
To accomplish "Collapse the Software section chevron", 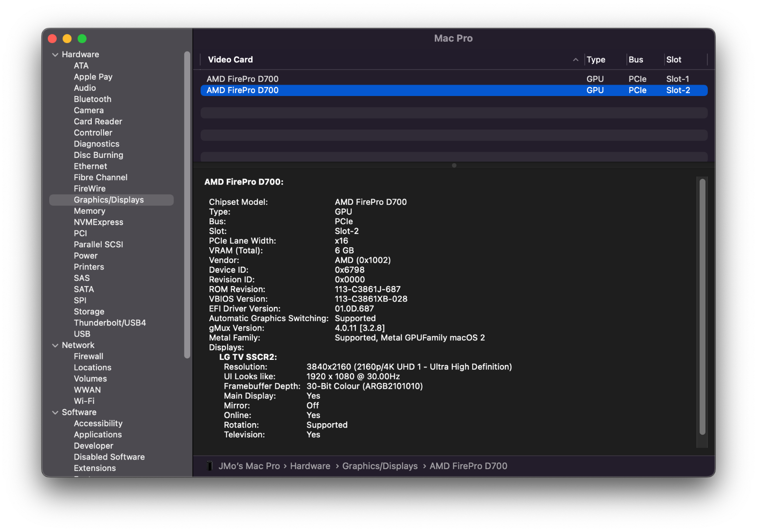I will point(55,413).
